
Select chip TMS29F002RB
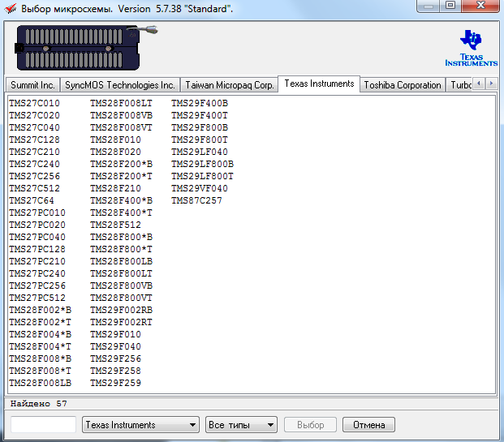click(x=121, y=310)
